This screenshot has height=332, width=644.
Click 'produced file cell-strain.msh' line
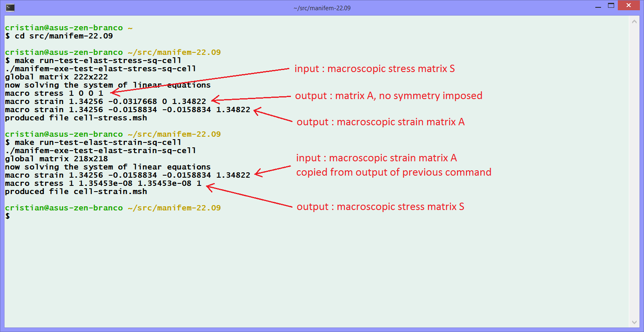point(76,192)
